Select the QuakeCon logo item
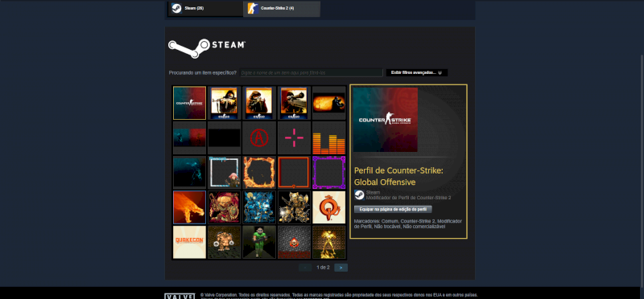This screenshot has width=644, height=299. click(189, 242)
